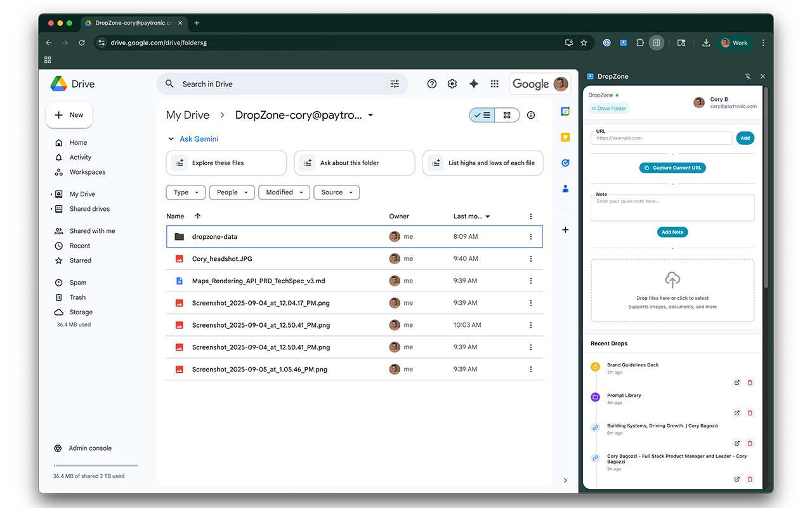Image resolution: width=812 pixels, height=508 pixels.
Task: Click the Capture Current URL button
Action: (672, 168)
